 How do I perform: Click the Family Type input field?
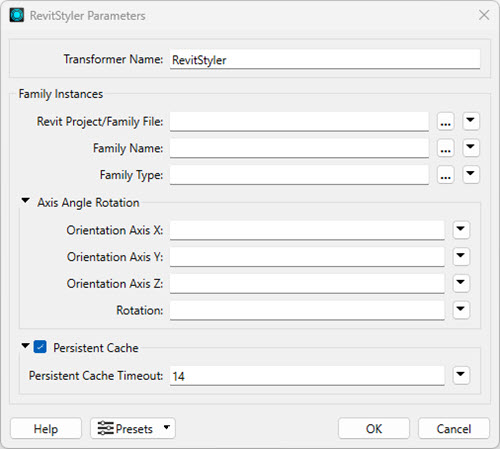pos(299,175)
